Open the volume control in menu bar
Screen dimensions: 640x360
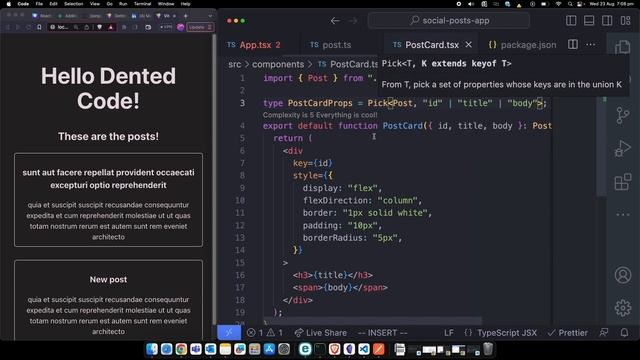[x=471, y=4]
